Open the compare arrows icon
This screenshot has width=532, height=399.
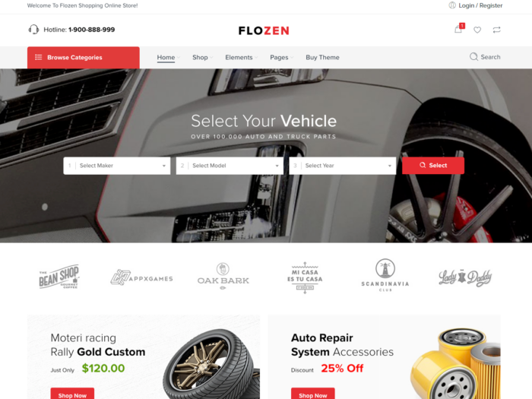pos(497,30)
